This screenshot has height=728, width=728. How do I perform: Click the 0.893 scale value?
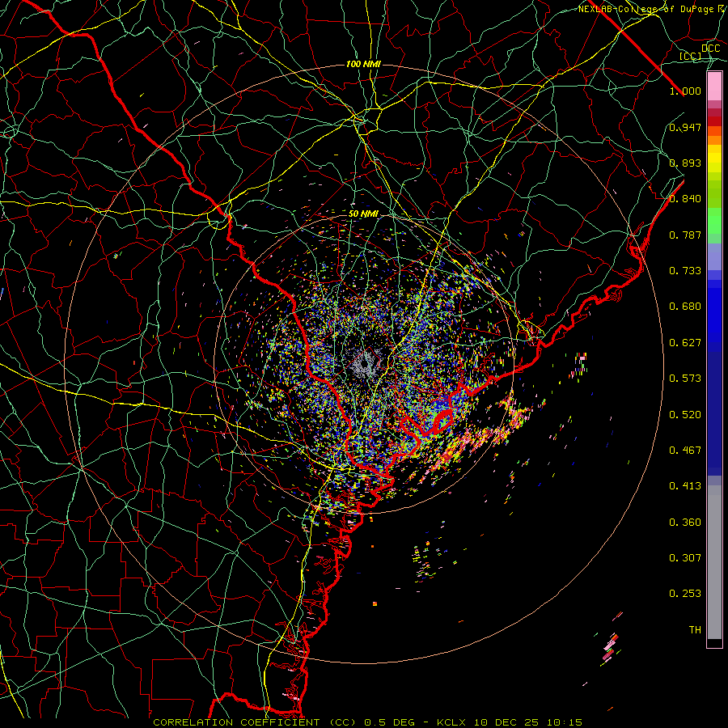tap(685, 163)
